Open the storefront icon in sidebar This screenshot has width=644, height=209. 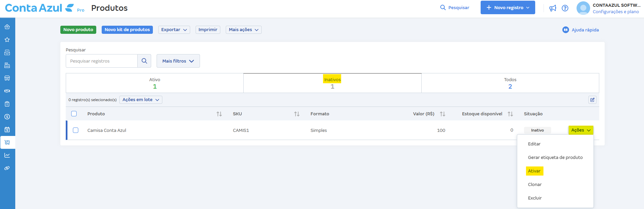(7, 78)
